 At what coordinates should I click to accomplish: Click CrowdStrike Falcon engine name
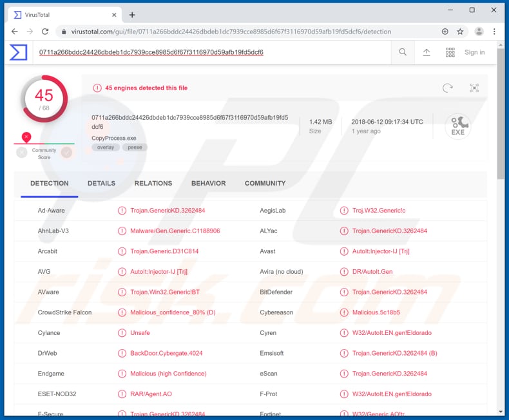tap(64, 312)
